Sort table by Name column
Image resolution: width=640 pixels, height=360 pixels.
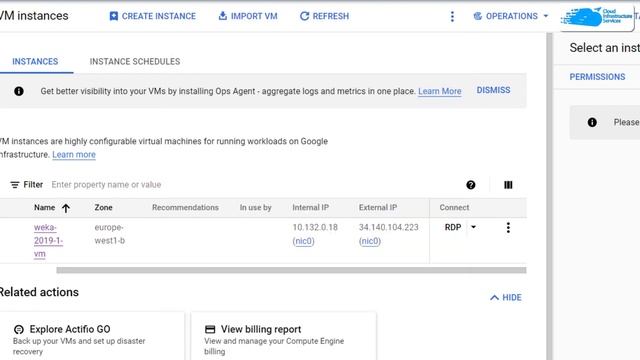point(44,207)
